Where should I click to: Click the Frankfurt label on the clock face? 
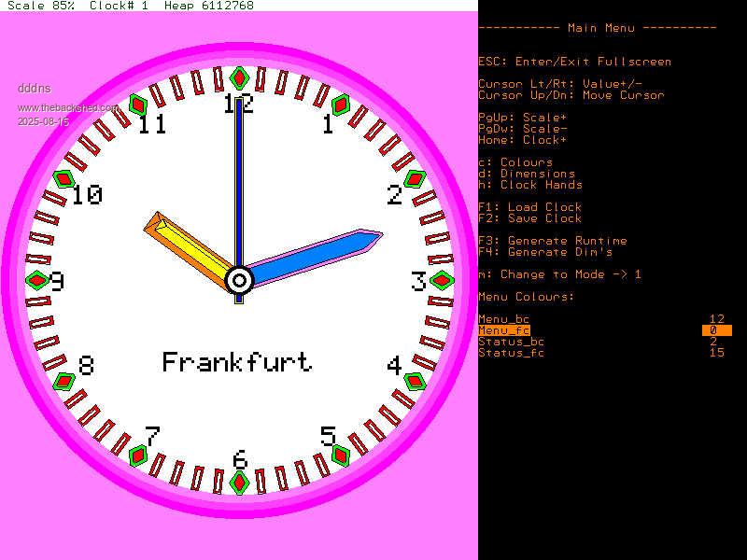(236, 362)
